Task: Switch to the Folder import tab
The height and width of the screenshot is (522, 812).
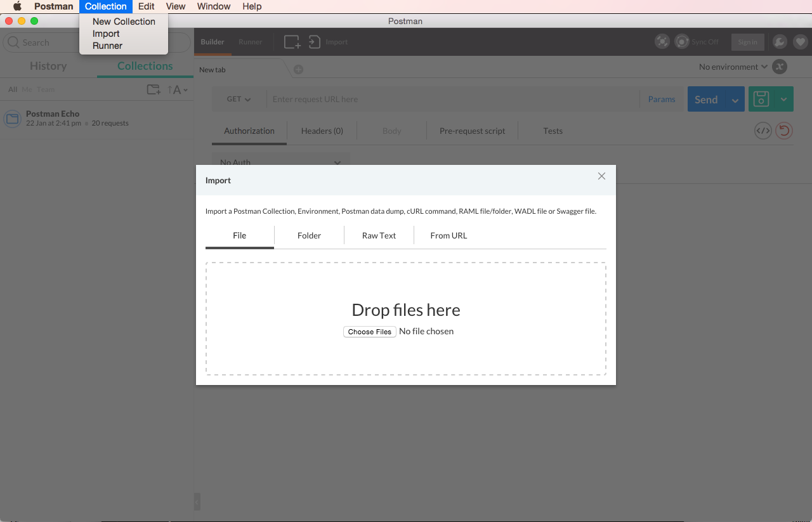Action: tap(309, 235)
